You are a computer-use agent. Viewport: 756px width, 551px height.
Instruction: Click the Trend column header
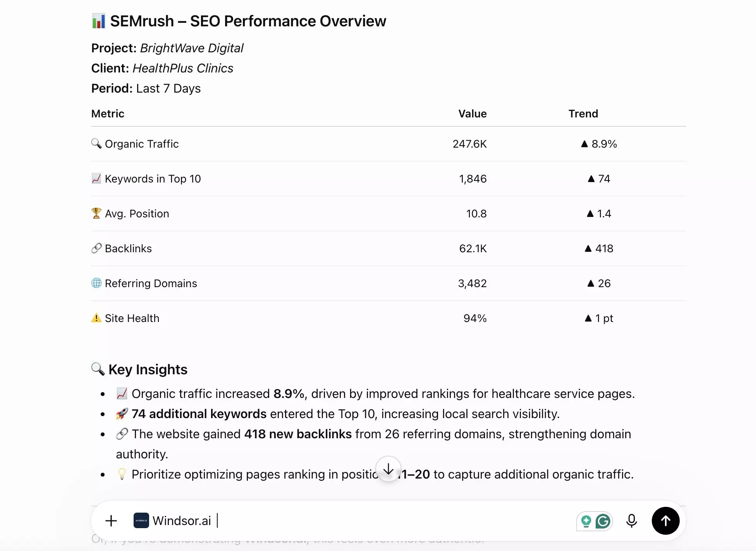[583, 114]
